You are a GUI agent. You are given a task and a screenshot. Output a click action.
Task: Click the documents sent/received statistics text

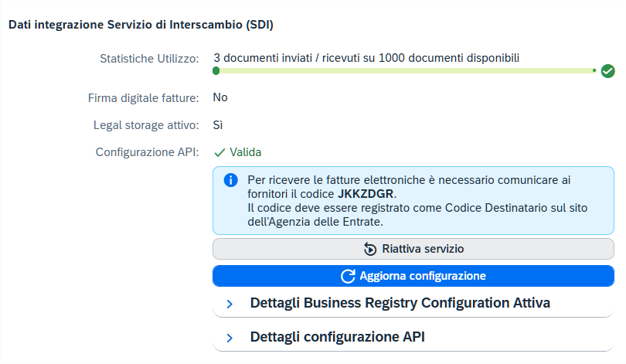[x=366, y=58]
